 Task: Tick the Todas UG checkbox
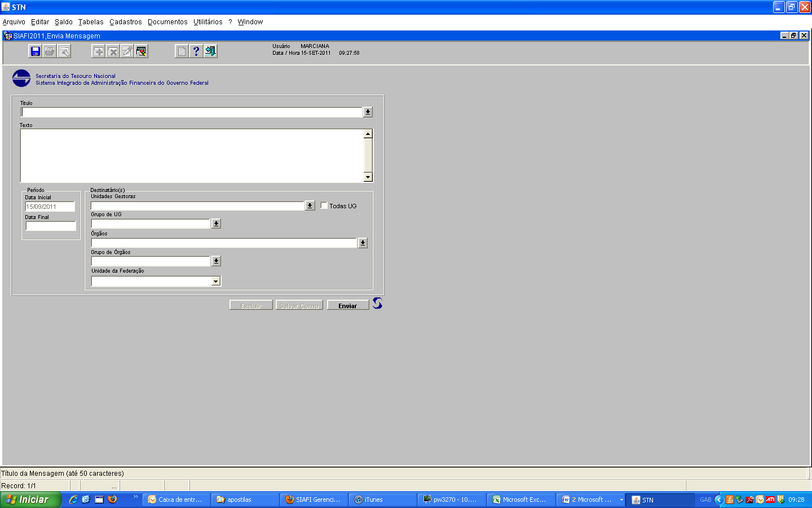click(324, 205)
